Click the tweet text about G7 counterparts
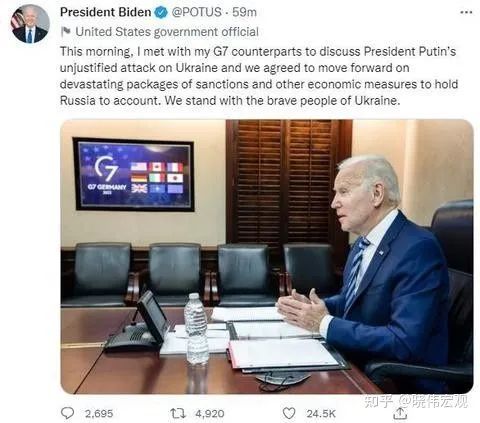The height and width of the screenshot is (423, 480). click(259, 76)
